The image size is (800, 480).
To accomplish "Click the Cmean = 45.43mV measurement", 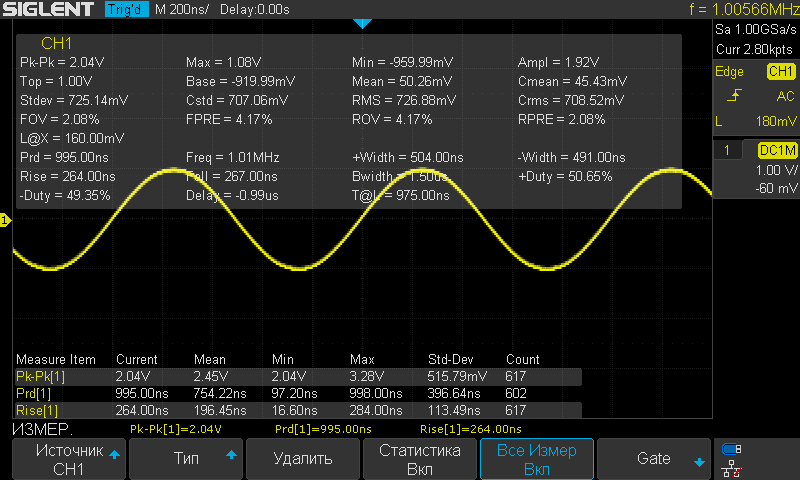I will [572, 82].
